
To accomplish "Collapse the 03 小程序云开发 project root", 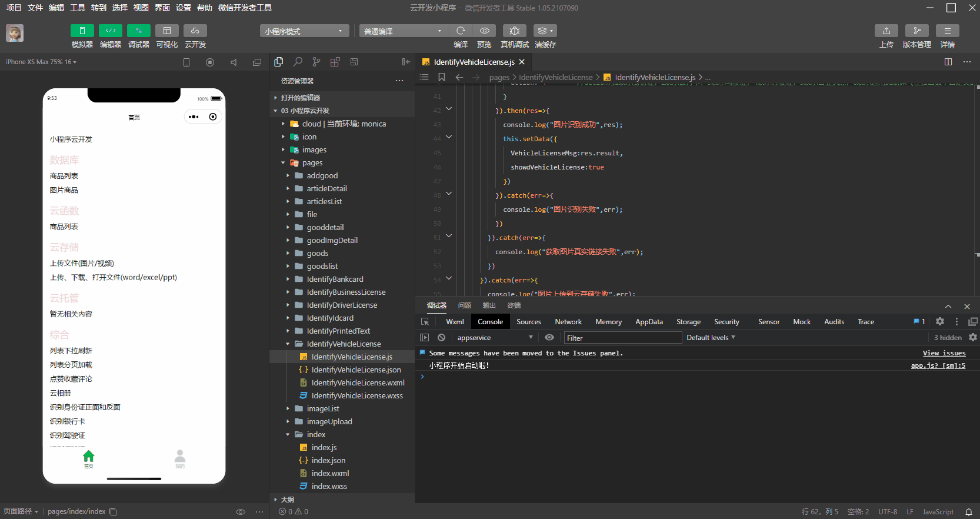I will 342,111.
